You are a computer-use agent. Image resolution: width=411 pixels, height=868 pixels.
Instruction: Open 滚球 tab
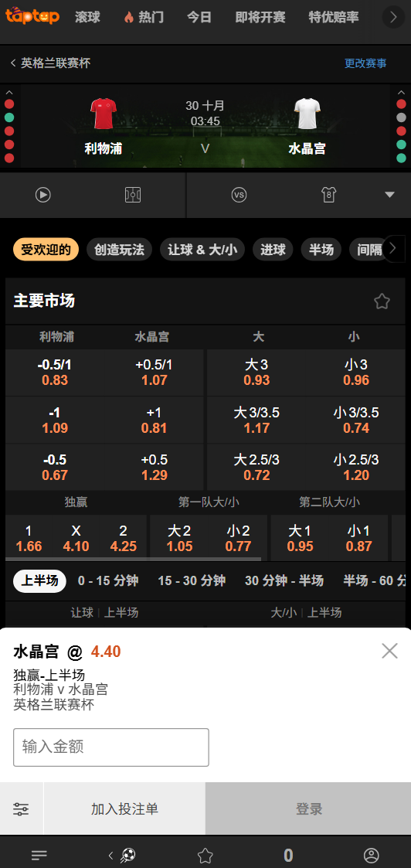(x=87, y=17)
